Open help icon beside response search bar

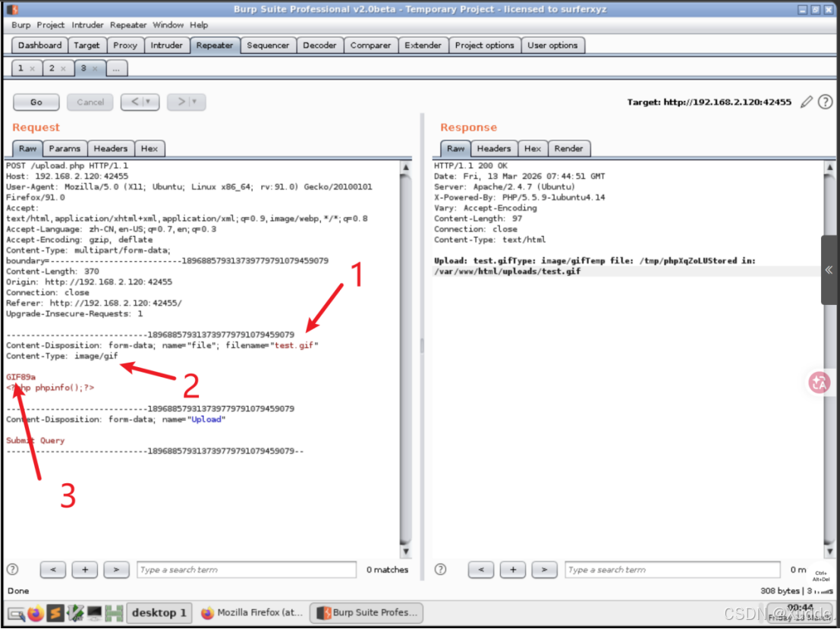click(440, 570)
